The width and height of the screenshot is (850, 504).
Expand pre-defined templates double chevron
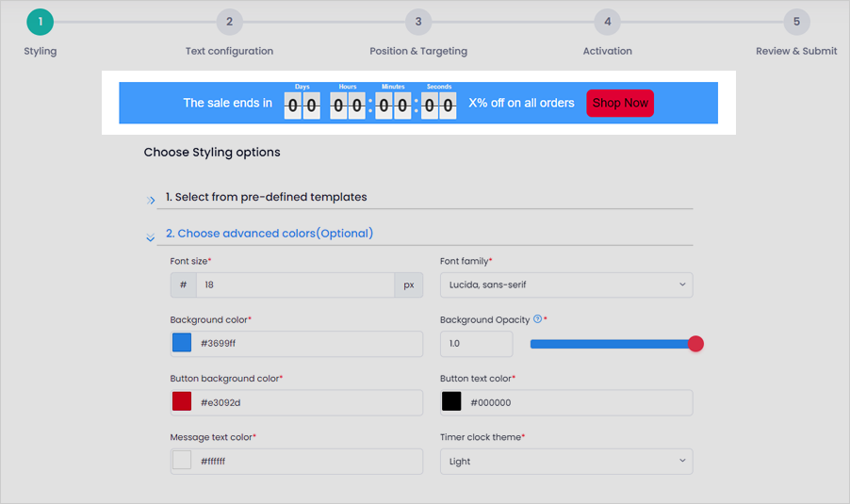151,201
